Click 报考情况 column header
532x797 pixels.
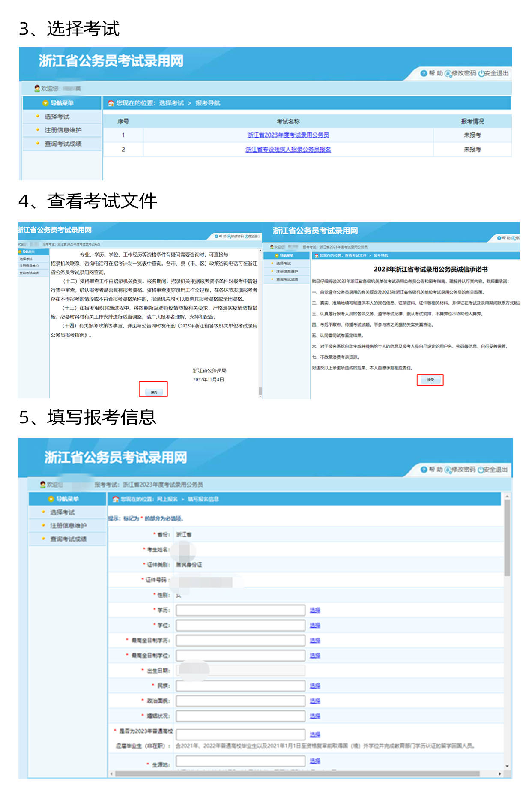[472, 121]
